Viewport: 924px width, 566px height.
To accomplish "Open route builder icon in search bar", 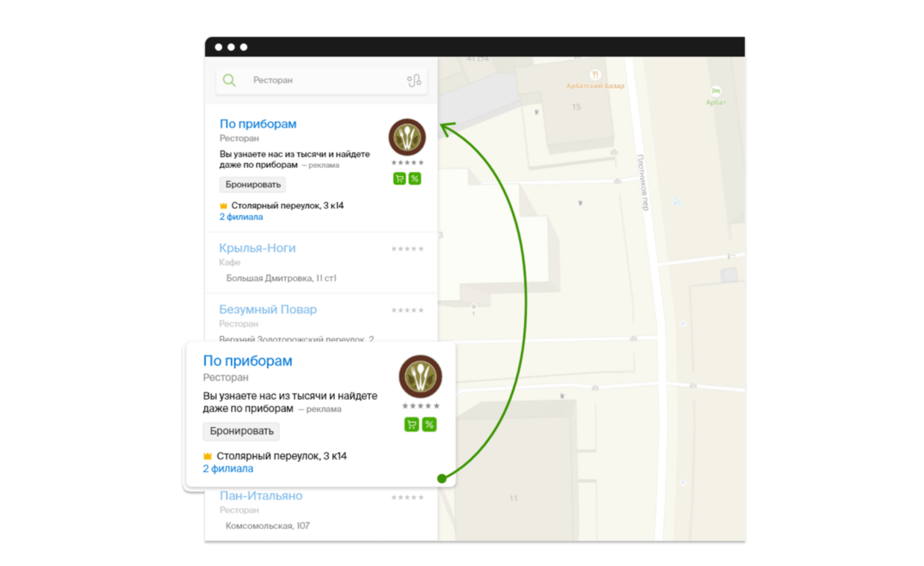I will coord(414,80).
